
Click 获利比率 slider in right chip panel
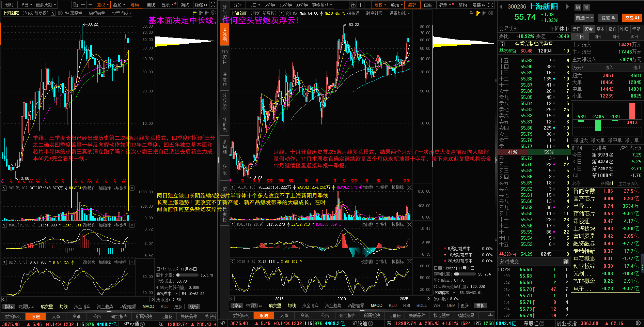click(465, 274)
